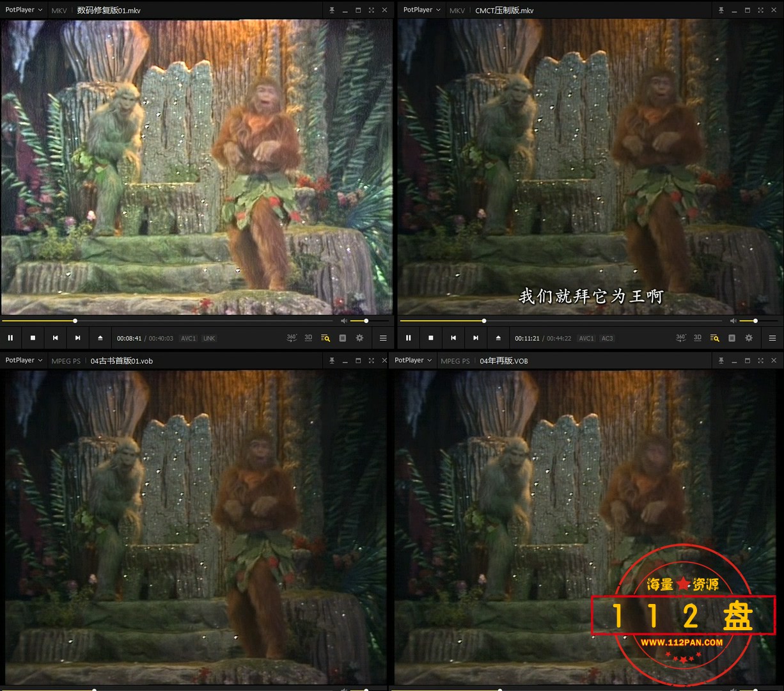
Task: Toggle 3D mode in CMCT压制版.mkv window
Action: tap(698, 338)
